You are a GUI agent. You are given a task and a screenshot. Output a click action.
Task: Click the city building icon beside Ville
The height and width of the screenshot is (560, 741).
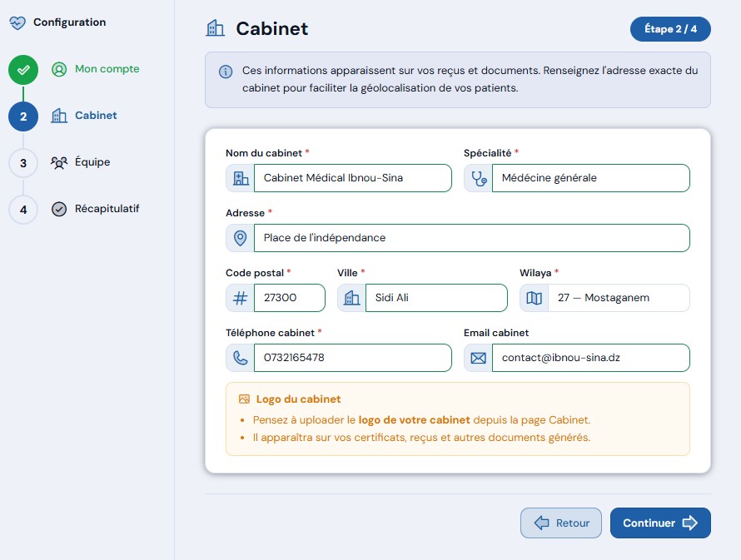coord(351,298)
